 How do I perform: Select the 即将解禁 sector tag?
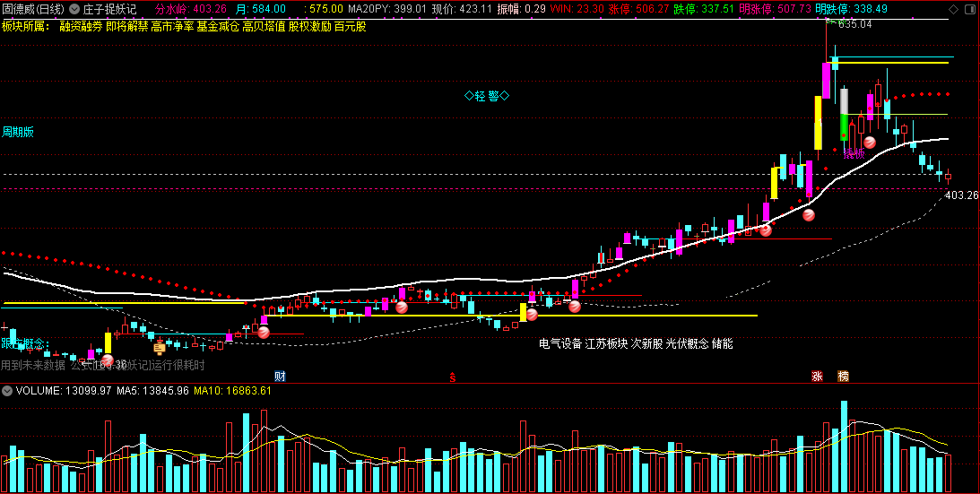(x=127, y=26)
